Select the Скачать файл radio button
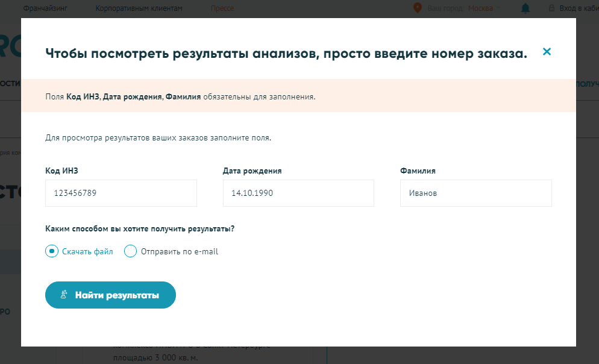Screen dimensions: 599x364 point(52,251)
